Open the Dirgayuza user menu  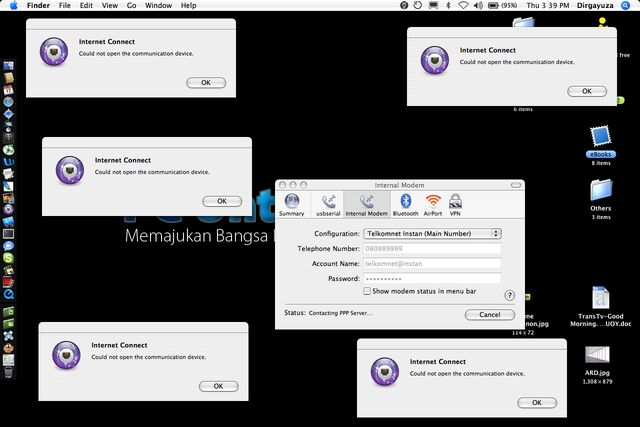pos(595,5)
